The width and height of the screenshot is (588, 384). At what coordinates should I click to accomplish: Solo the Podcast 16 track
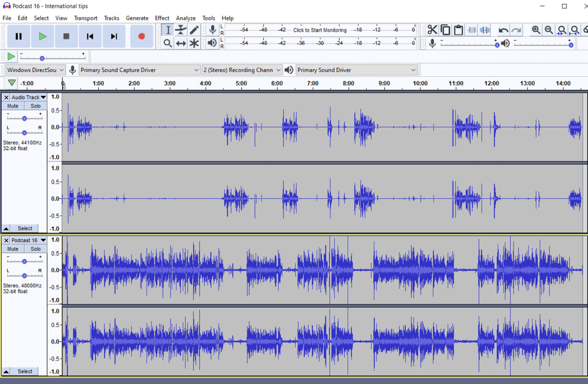coord(36,249)
